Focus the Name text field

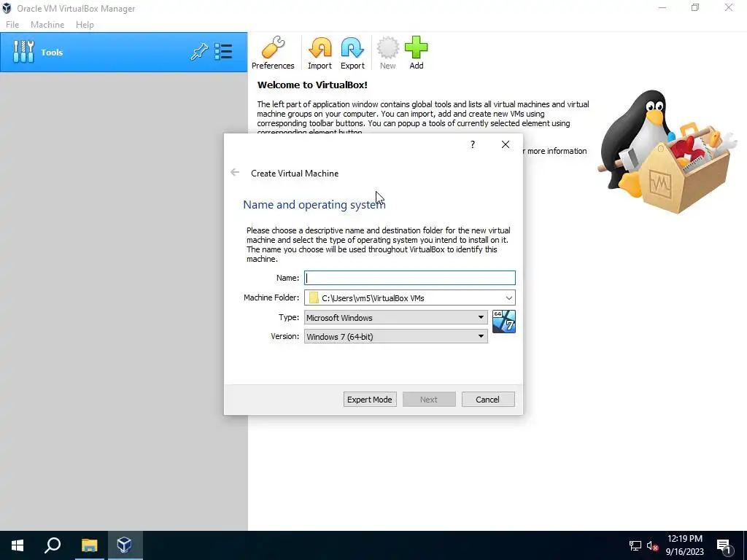click(410, 278)
